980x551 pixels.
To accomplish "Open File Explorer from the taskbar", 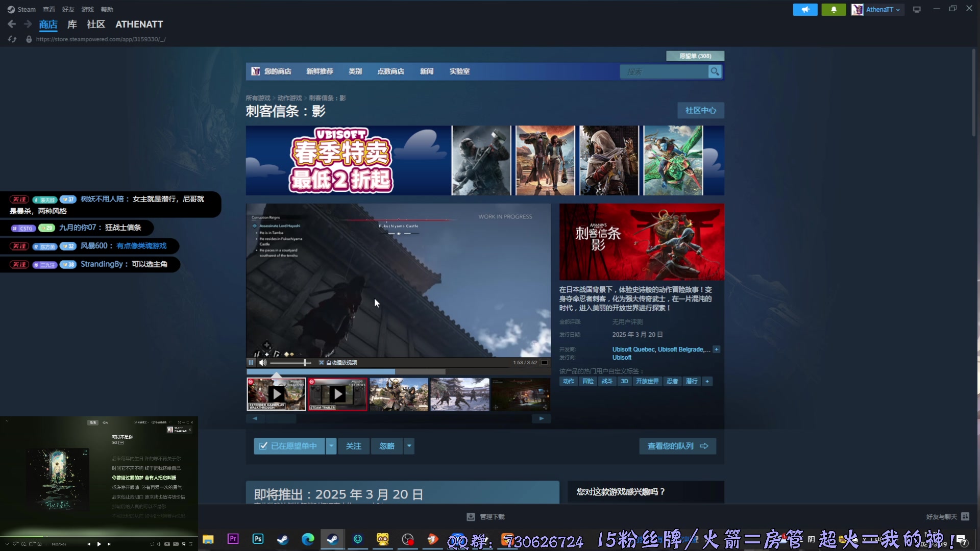I will pos(208,539).
